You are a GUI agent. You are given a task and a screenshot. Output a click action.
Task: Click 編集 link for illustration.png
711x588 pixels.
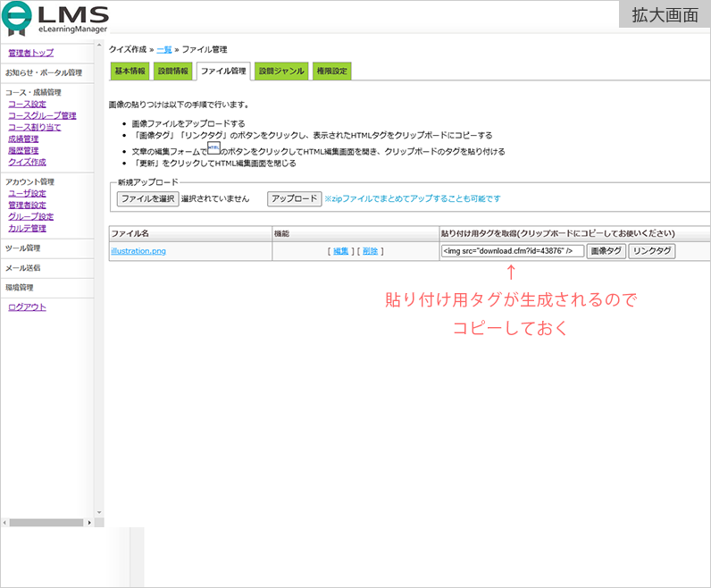click(x=340, y=251)
